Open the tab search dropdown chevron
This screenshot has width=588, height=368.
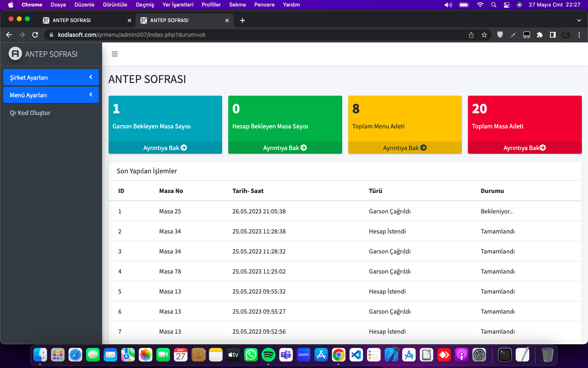coord(579,20)
